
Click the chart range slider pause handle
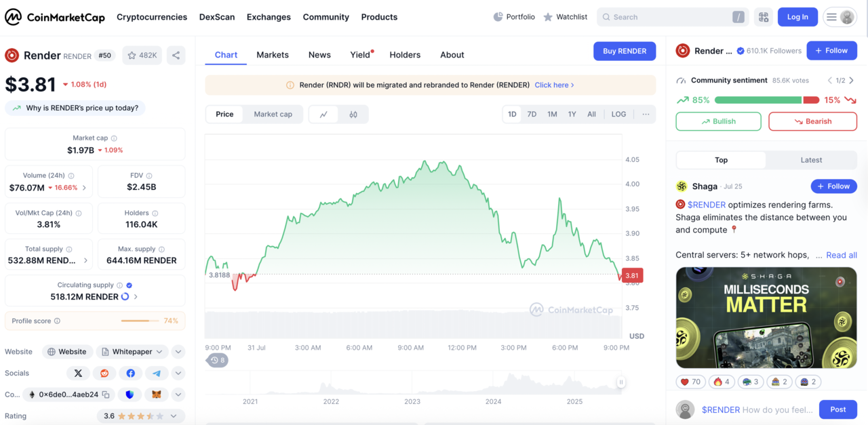pyautogui.click(x=620, y=382)
